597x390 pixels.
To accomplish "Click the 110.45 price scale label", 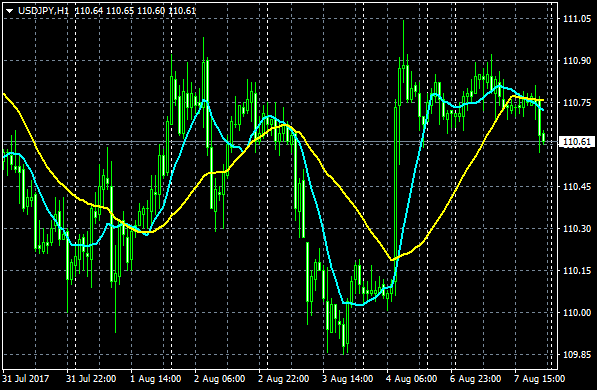I will pos(577,187).
